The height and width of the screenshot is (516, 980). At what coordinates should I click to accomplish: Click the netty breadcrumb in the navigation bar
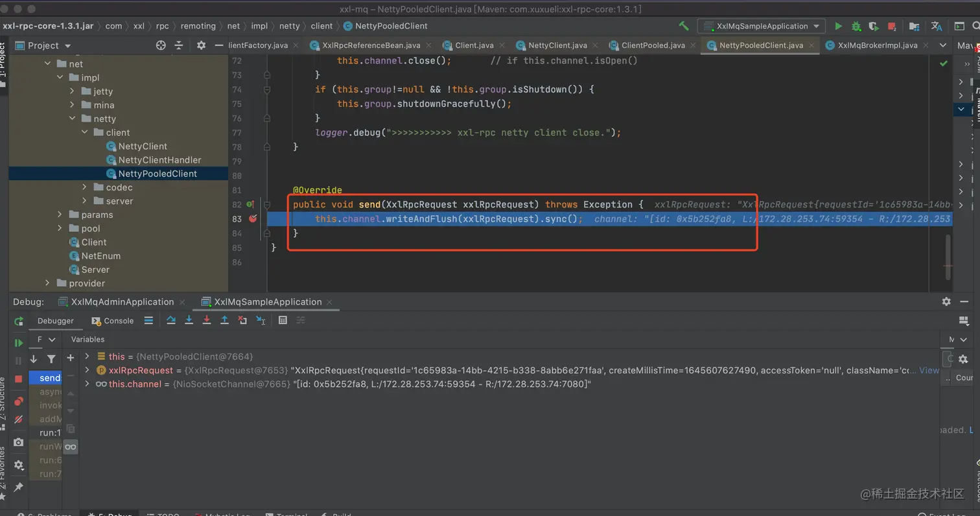[x=290, y=26]
